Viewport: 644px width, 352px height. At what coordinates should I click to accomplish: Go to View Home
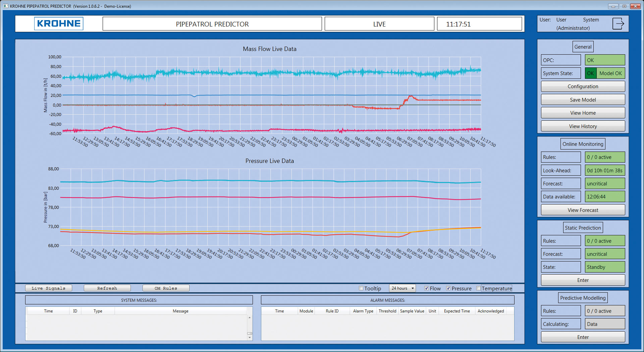(x=583, y=113)
